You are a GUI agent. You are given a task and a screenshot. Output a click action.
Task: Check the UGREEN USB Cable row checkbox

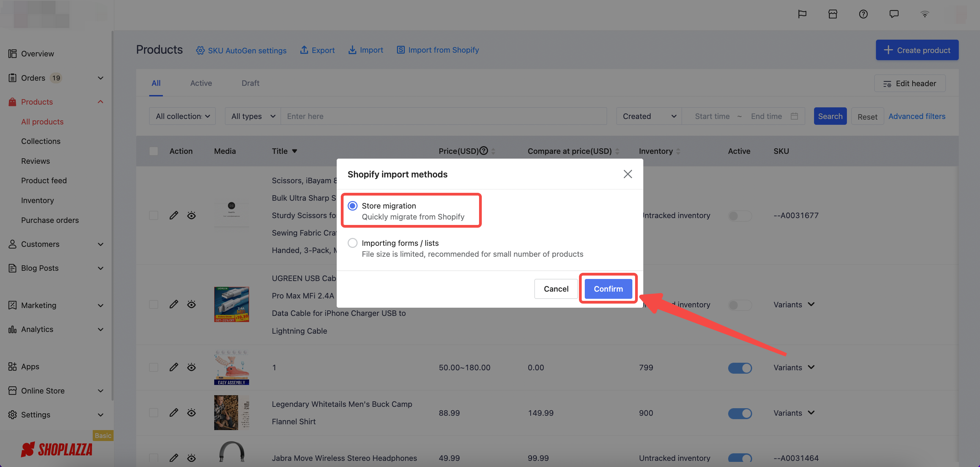point(154,304)
